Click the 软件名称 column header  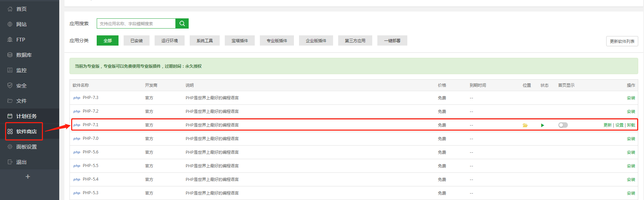click(81, 85)
